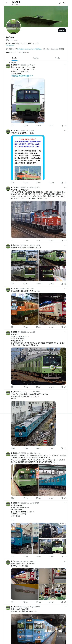Open more options on the Jan 8 post

click(x=65, y=131)
